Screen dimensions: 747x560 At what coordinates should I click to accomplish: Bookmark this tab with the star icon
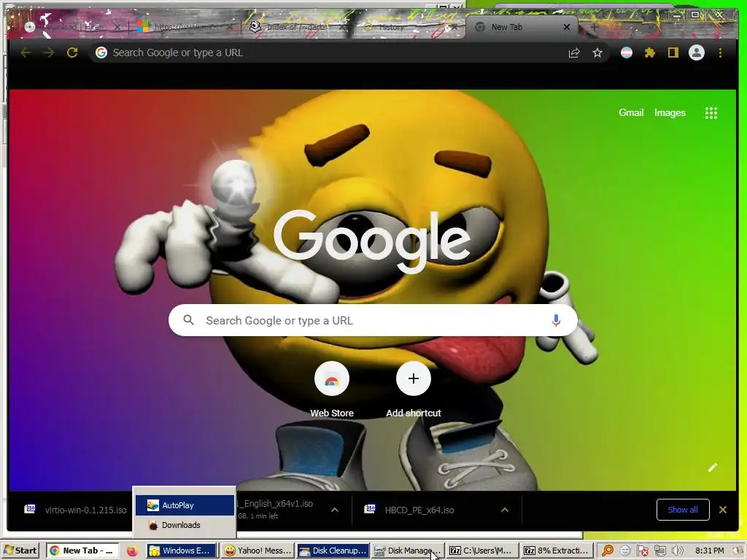coord(597,52)
